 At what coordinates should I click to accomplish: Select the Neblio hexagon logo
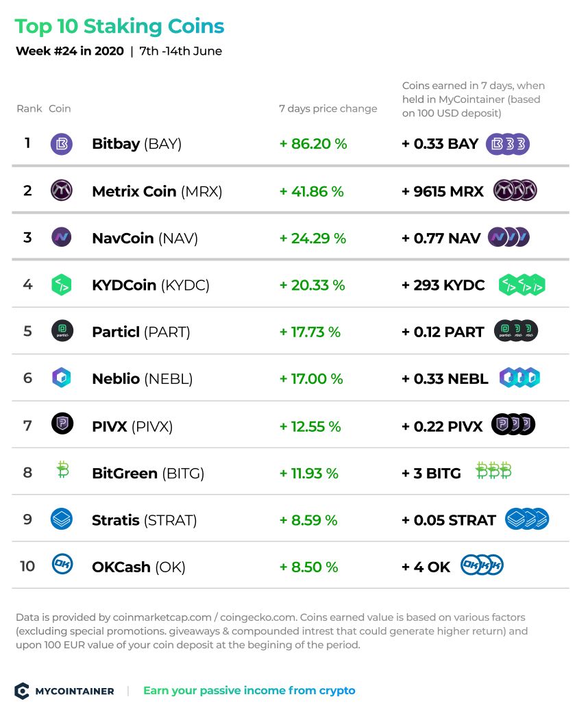62,378
